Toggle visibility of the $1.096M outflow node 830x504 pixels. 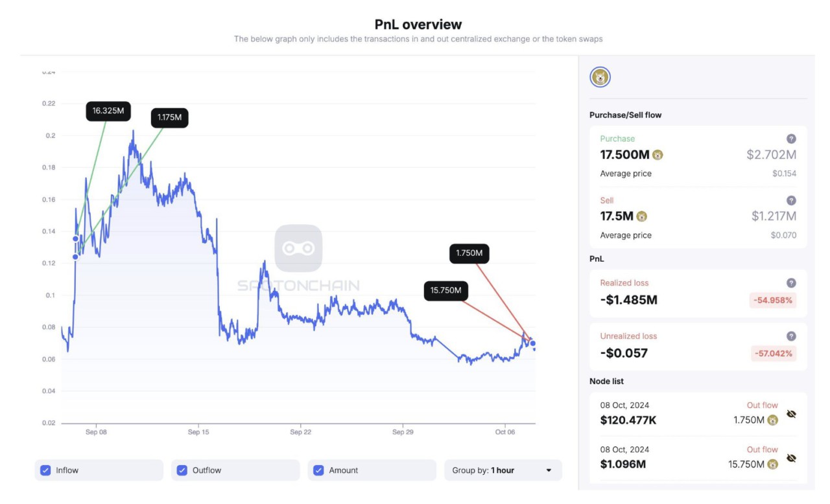(791, 457)
